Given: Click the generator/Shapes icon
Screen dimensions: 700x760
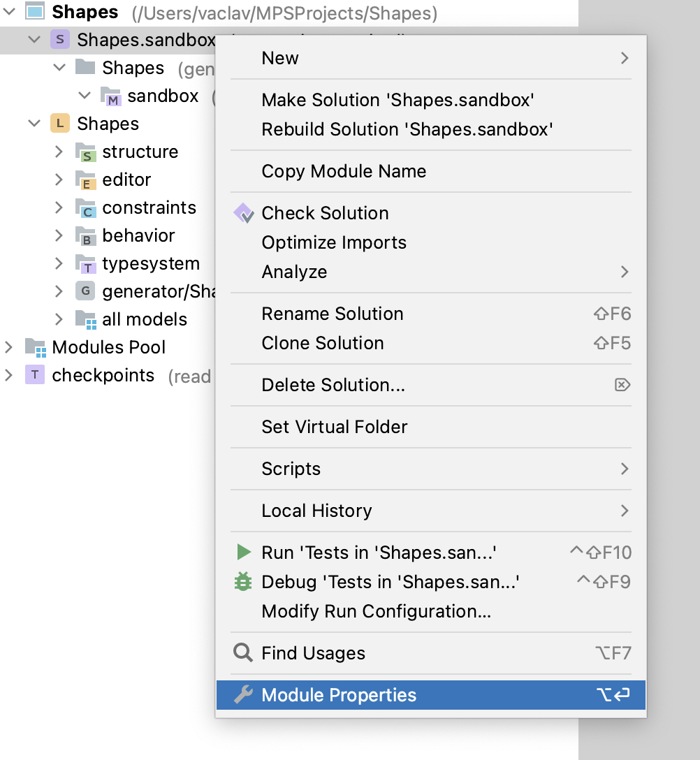Looking at the screenshot, I should coord(84,291).
